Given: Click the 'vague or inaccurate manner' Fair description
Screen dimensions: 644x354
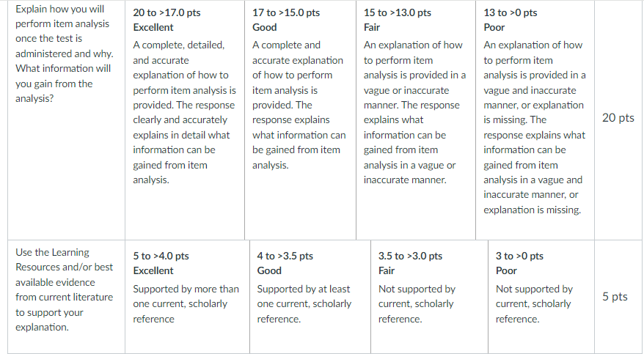Looking at the screenshot, I should click(x=415, y=112).
